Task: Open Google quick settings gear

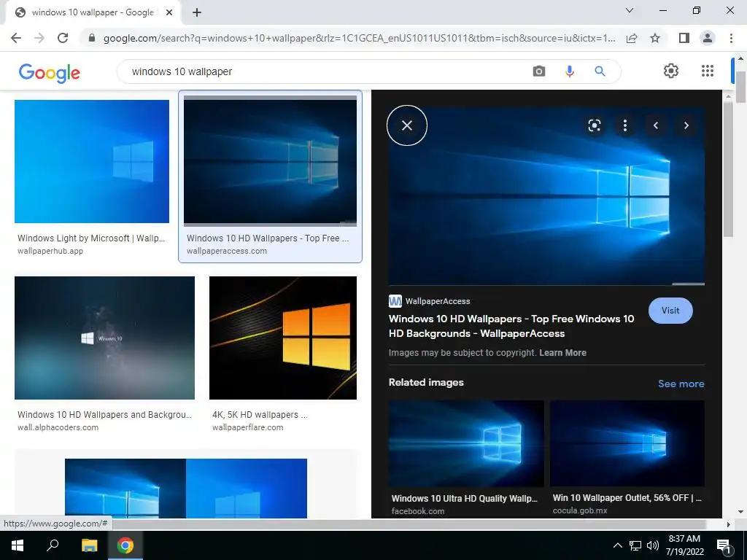Action: (671, 71)
